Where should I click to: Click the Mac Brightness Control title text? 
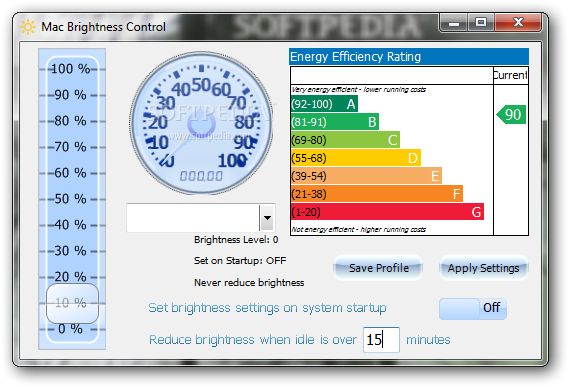point(103,27)
